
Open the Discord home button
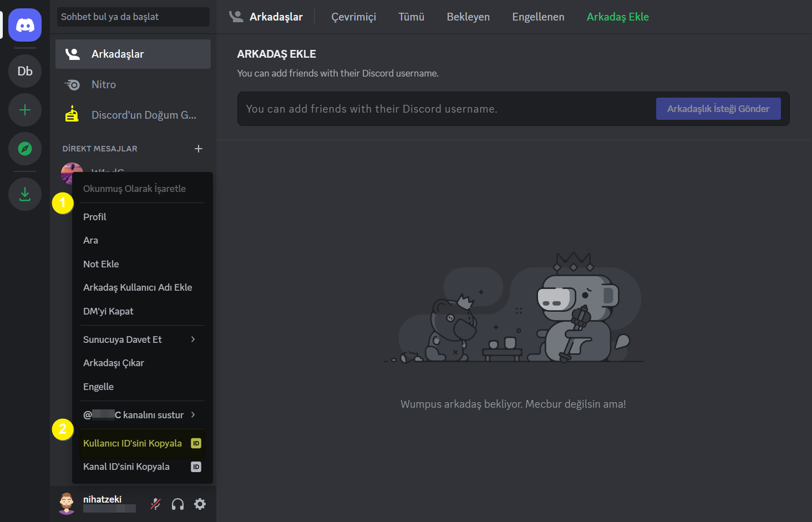coord(25,25)
